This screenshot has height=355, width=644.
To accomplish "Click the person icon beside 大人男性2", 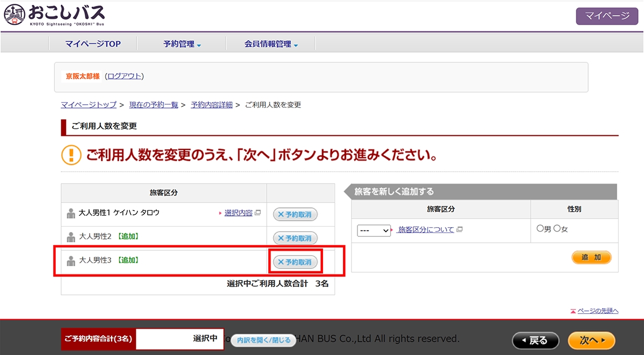I will point(71,237).
